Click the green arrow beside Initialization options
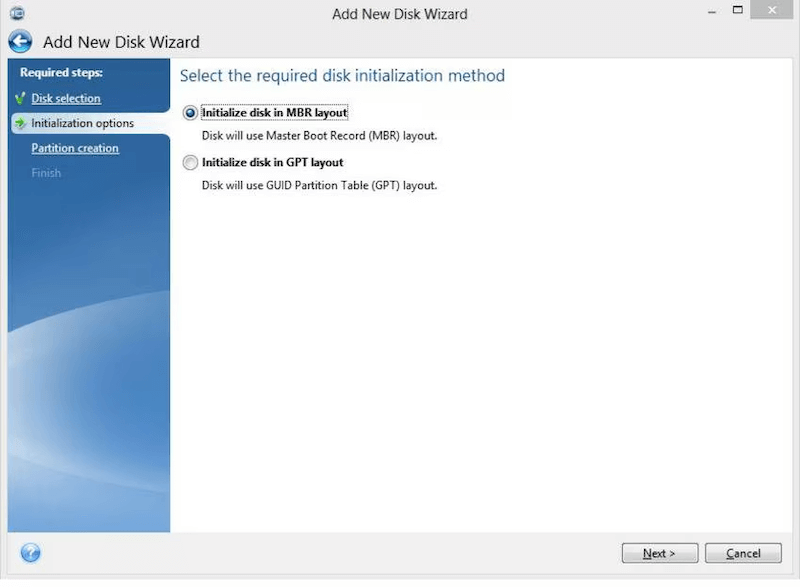The height and width of the screenshot is (587, 800). (x=19, y=123)
